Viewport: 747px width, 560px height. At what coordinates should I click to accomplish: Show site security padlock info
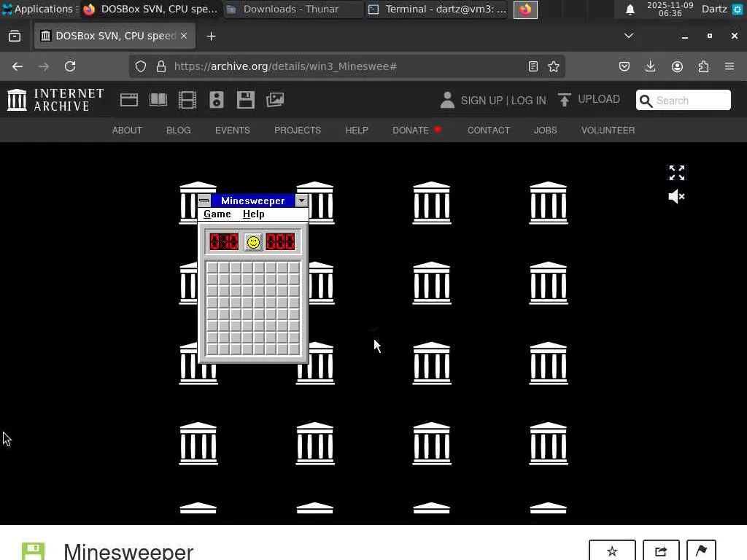click(161, 66)
